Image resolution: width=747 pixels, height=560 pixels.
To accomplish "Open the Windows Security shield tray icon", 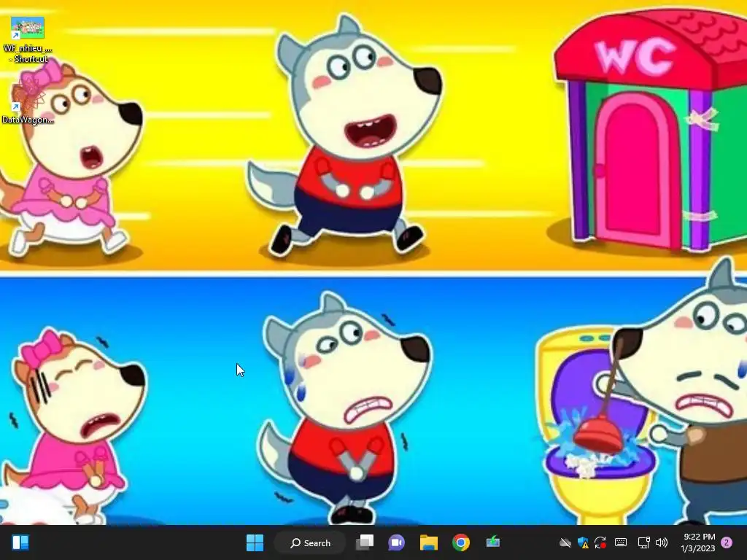I will click(x=583, y=542).
